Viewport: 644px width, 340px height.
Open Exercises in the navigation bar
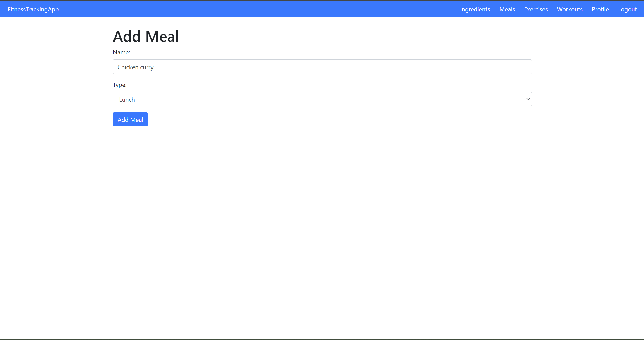click(x=536, y=9)
